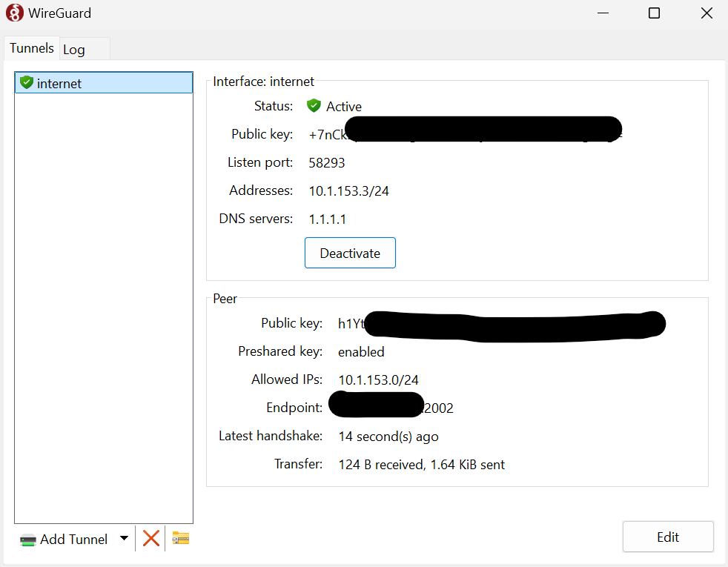Click the green shield next to internet tunnel

pyautogui.click(x=27, y=82)
